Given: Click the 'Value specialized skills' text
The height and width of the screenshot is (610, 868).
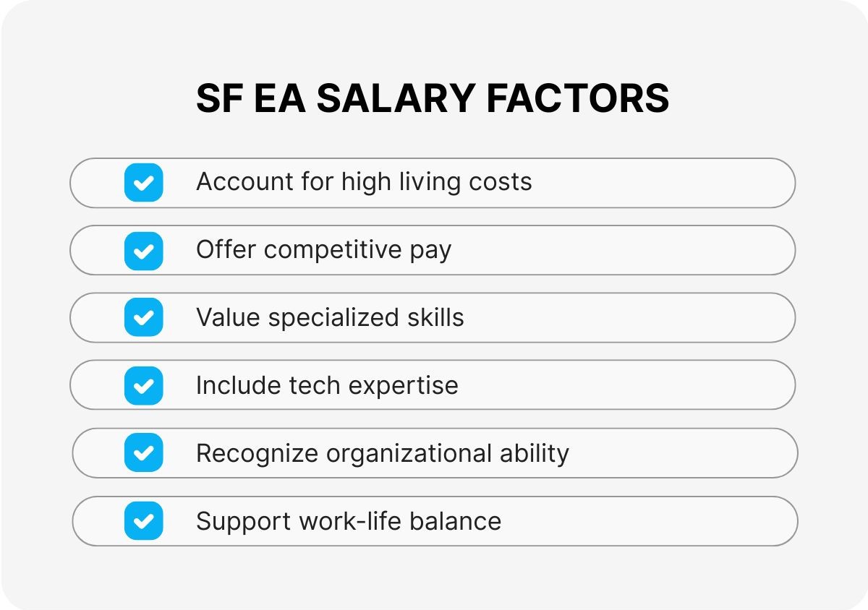Looking at the screenshot, I should (x=330, y=318).
